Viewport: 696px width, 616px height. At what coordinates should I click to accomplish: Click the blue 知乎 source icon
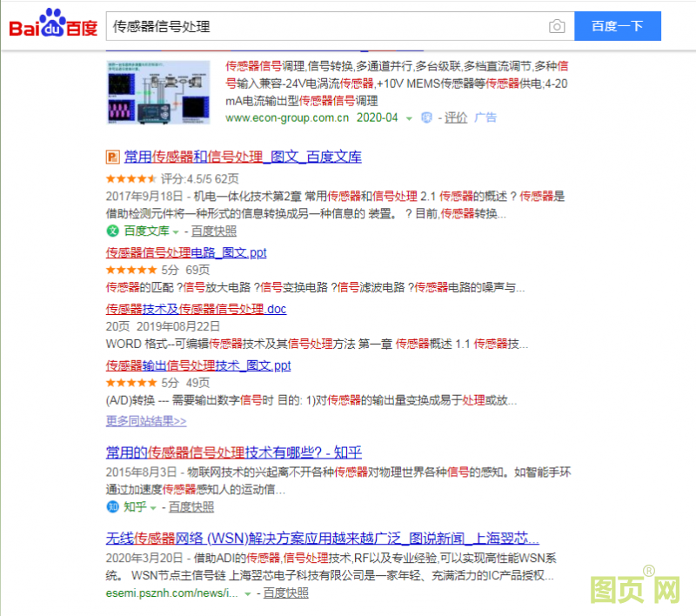coord(114,506)
